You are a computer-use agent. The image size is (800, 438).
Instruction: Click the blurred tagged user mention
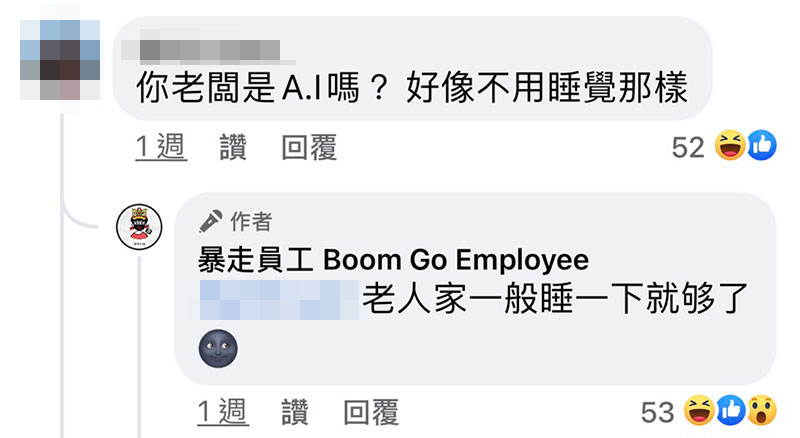tap(279, 300)
